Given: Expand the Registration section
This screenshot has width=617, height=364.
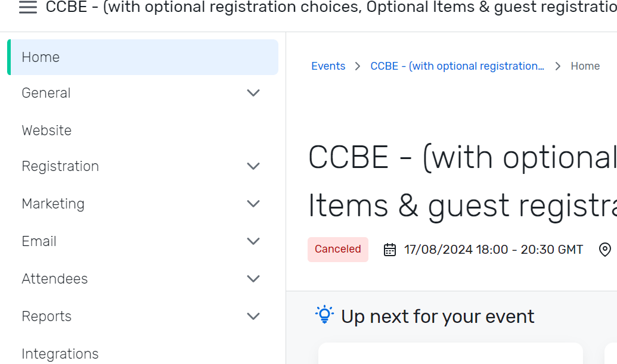Looking at the screenshot, I should click(x=253, y=166).
